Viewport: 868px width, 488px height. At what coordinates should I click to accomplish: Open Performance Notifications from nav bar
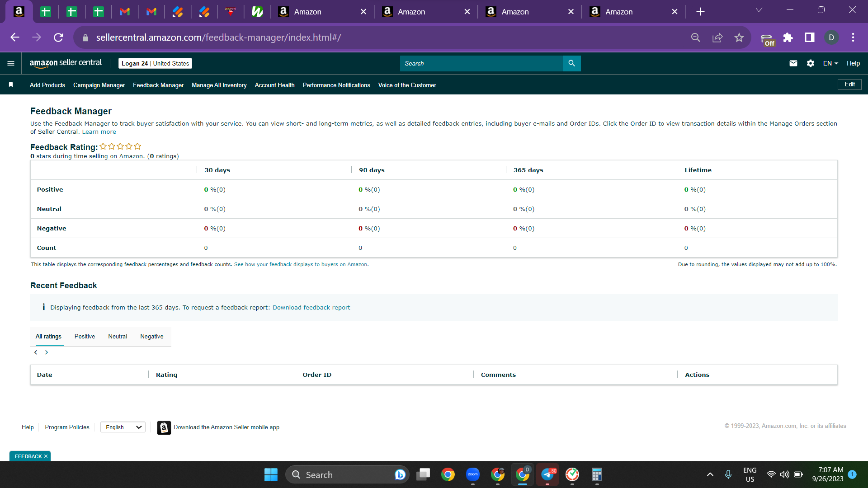click(x=336, y=85)
